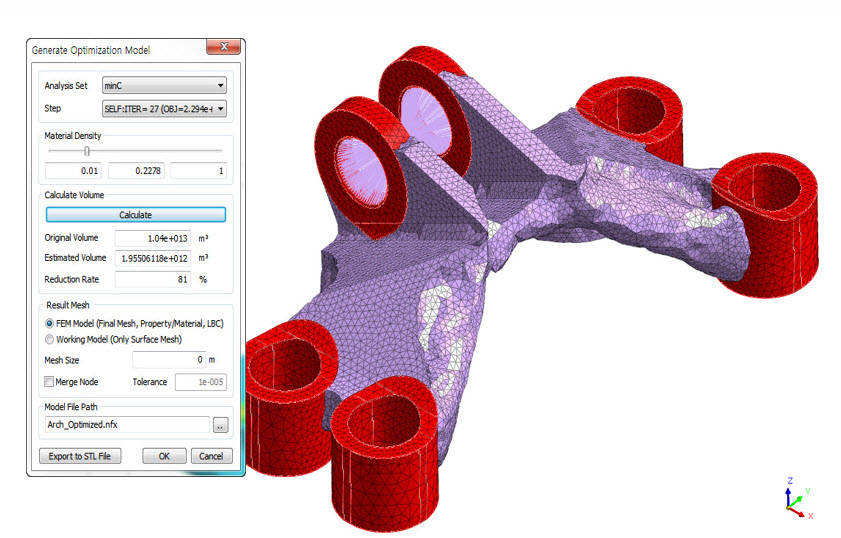Viewport: 841px width, 538px height.
Task: Enable the Merge Node checkbox
Action: pos(50,381)
